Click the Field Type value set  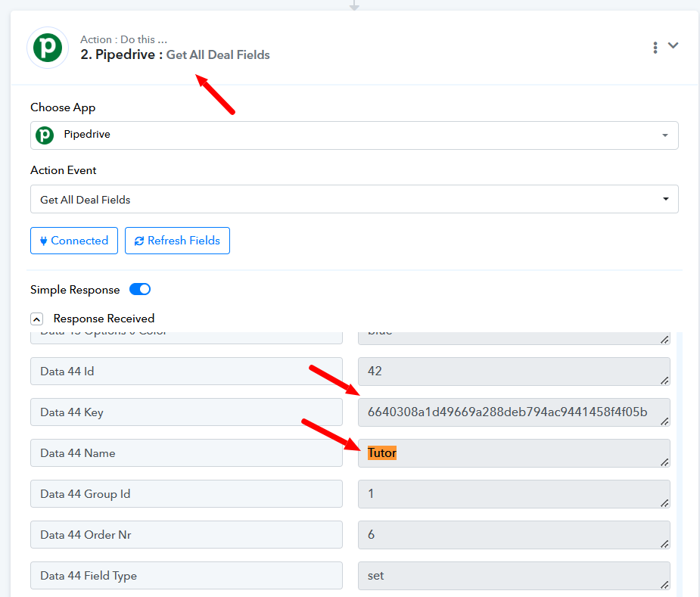(x=514, y=576)
